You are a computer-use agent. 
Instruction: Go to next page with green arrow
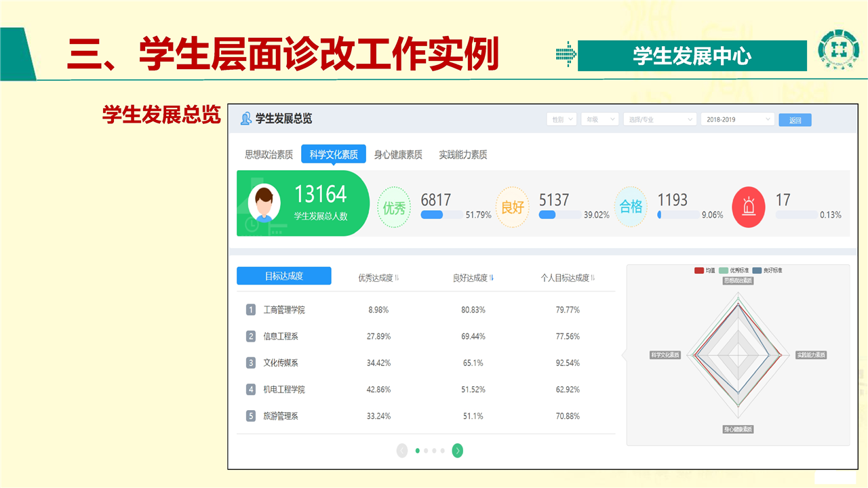[x=458, y=451]
